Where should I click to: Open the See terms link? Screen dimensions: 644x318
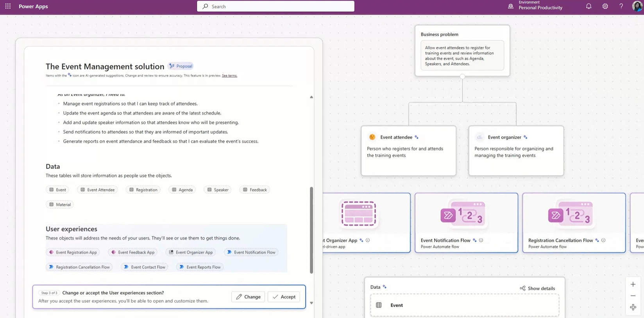(229, 76)
